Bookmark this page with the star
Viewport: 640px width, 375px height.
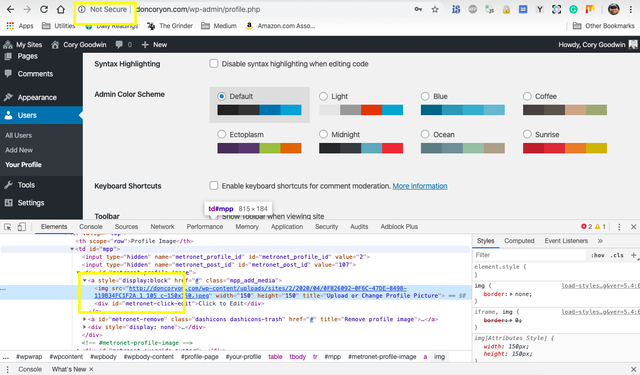[435, 9]
